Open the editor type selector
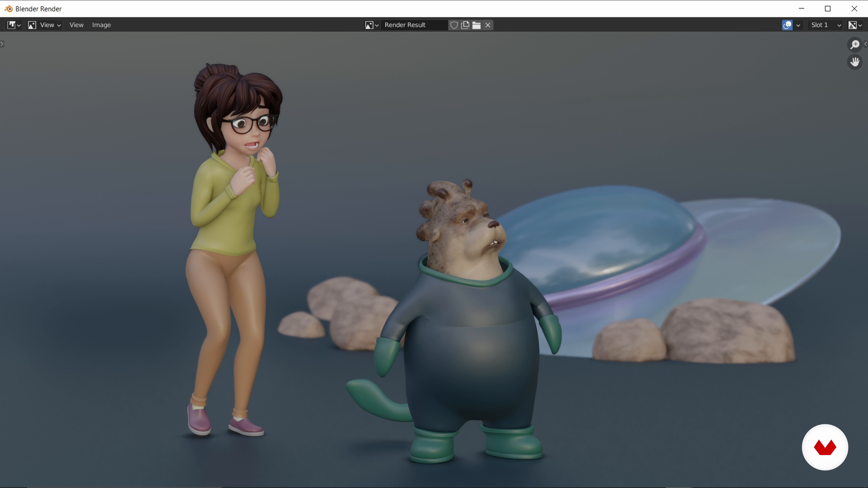Screen dimensions: 868x488 point(14,25)
